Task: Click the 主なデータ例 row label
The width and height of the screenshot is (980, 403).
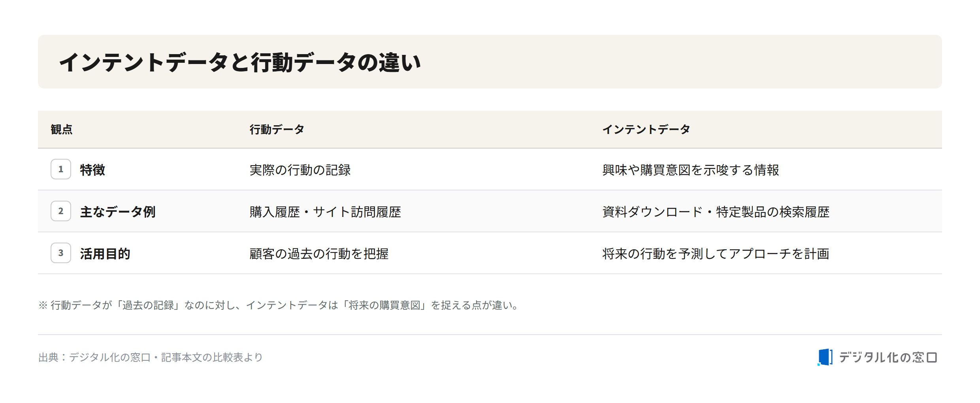Action: tap(118, 212)
